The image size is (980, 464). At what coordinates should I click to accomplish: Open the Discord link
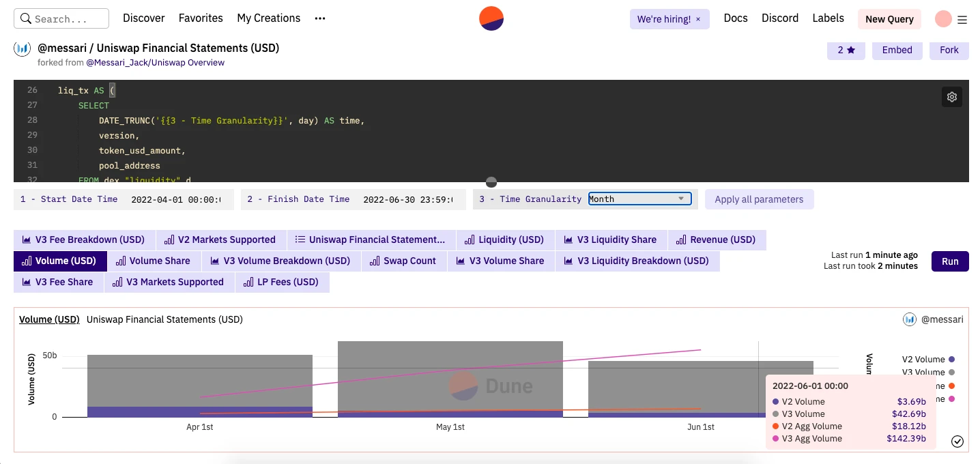coord(780,18)
